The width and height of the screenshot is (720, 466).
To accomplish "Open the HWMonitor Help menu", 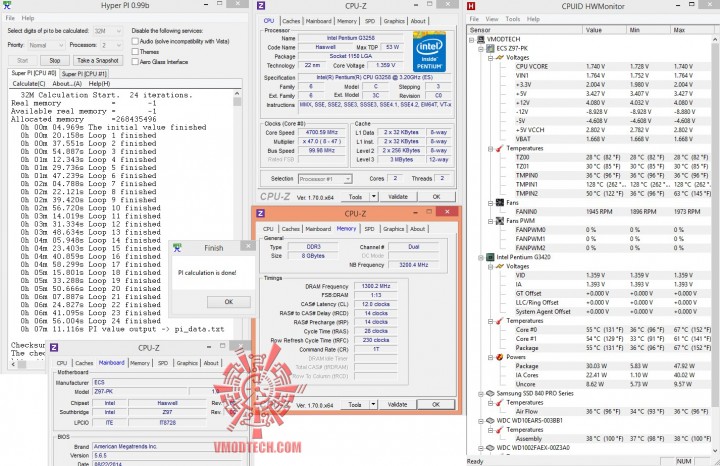I will click(x=533, y=19).
